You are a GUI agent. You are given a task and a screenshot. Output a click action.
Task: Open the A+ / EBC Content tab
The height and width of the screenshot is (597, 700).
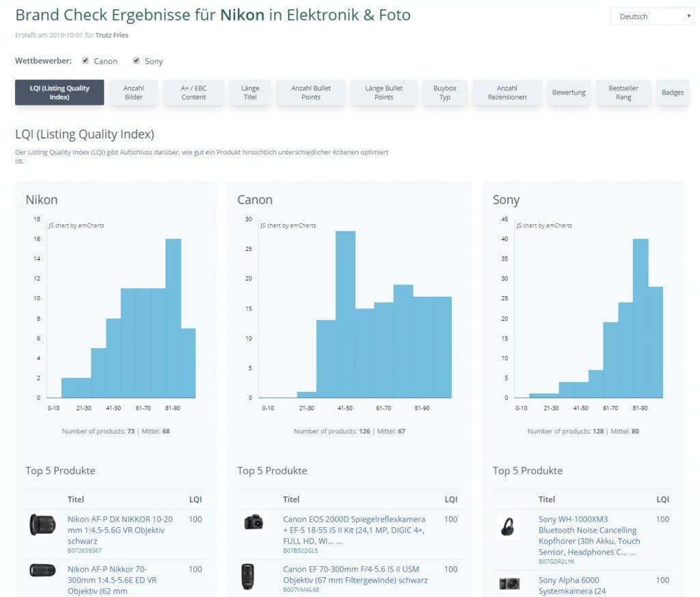click(193, 92)
